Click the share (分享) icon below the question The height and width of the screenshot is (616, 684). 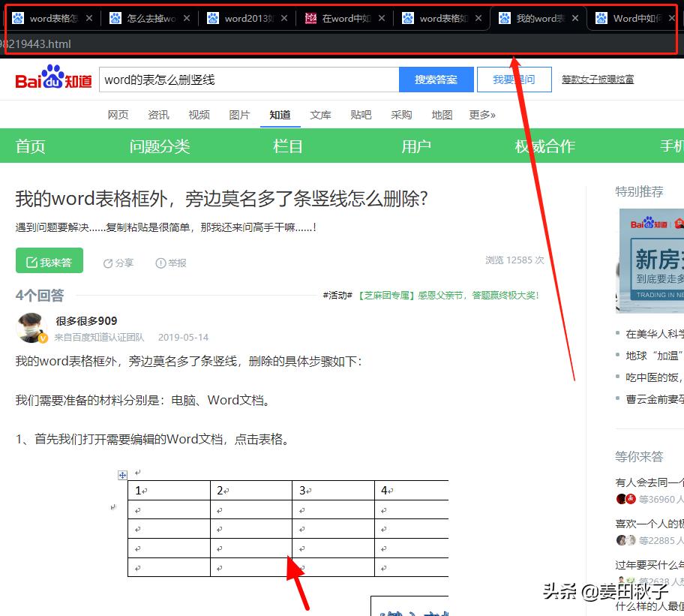coord(108,263)
